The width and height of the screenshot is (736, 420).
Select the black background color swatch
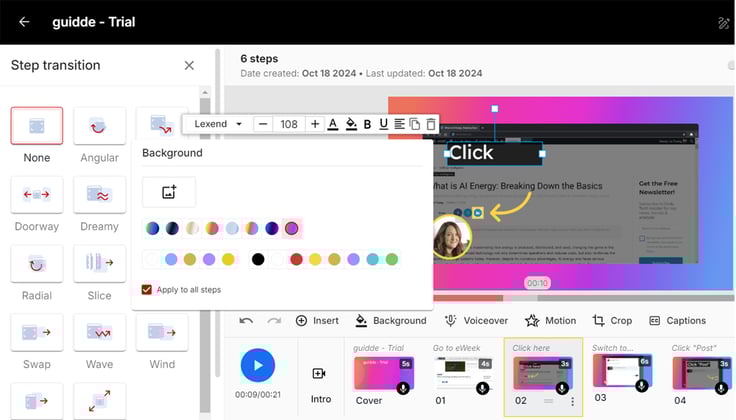point(258,259)
